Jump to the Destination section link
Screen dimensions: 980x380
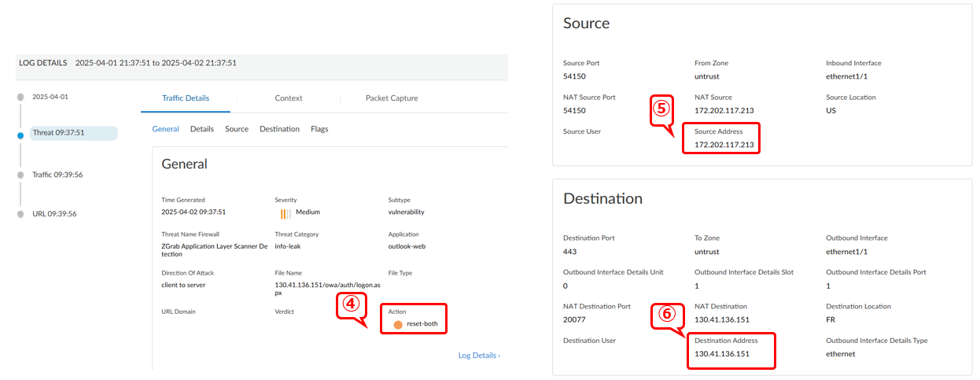[279, 129]
